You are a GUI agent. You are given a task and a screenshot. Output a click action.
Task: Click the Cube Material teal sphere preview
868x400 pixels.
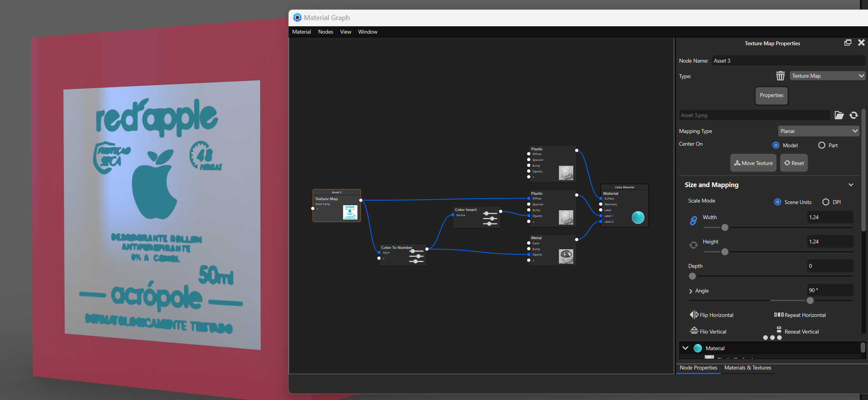(638, 217)
